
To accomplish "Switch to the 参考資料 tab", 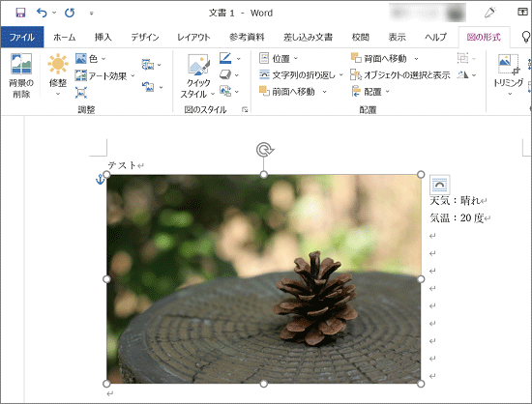I will click(x=247, y=37).
